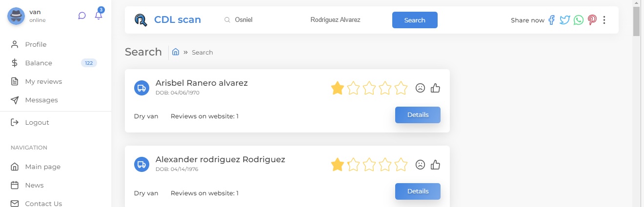Go to My reviews in sidebar

(43, 81)
